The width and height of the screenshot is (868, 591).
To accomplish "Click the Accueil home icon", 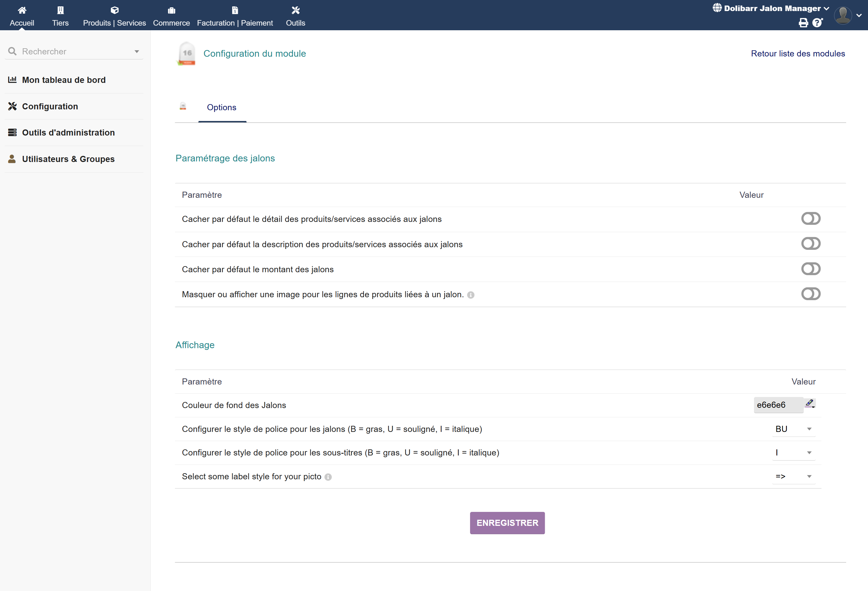I will tap(22, 10).
